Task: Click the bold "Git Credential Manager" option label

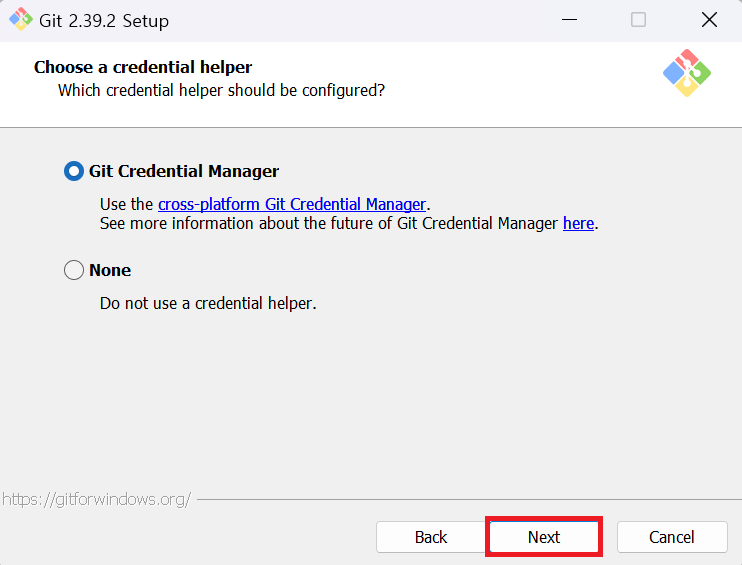Action: [x=184, y=171]
